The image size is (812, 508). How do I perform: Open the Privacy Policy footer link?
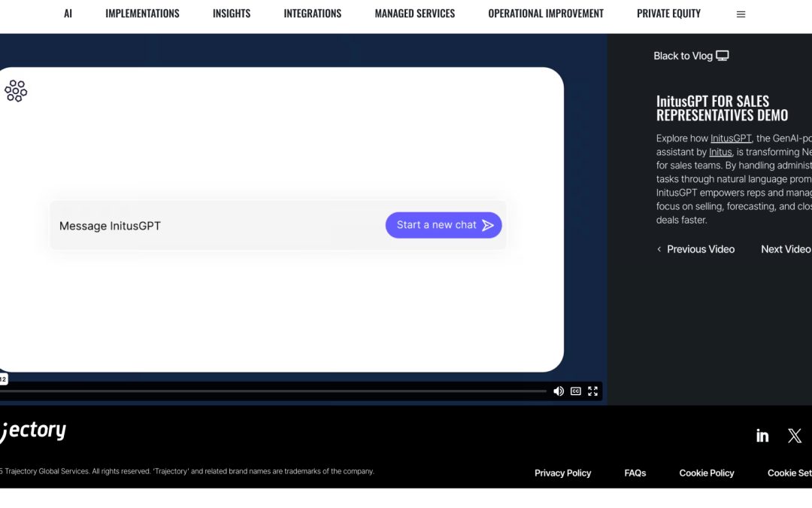562,473
